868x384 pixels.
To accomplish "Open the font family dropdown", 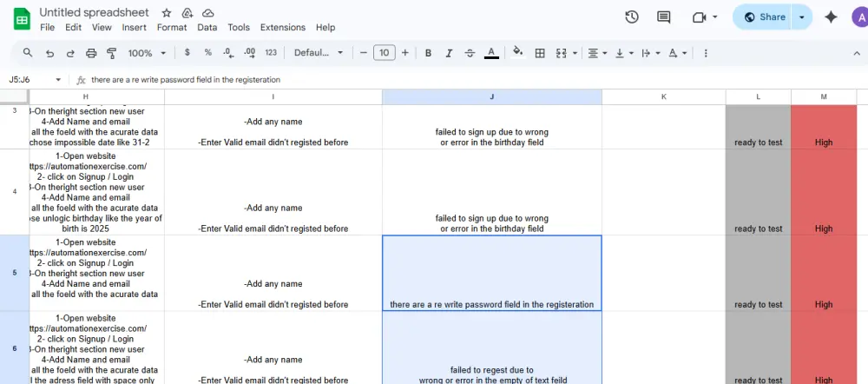I will [319, 53].
